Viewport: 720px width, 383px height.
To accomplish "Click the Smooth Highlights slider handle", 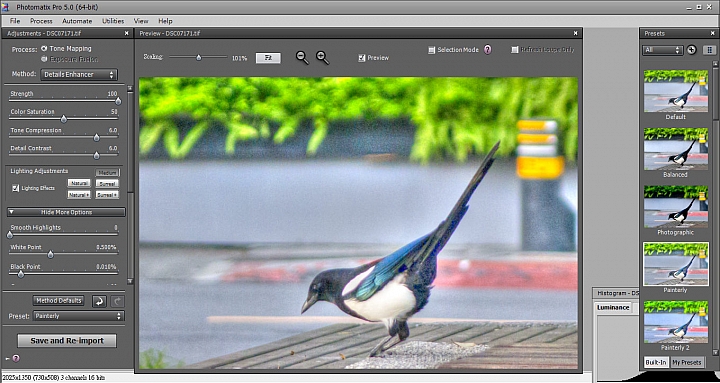I will point(10,235).
